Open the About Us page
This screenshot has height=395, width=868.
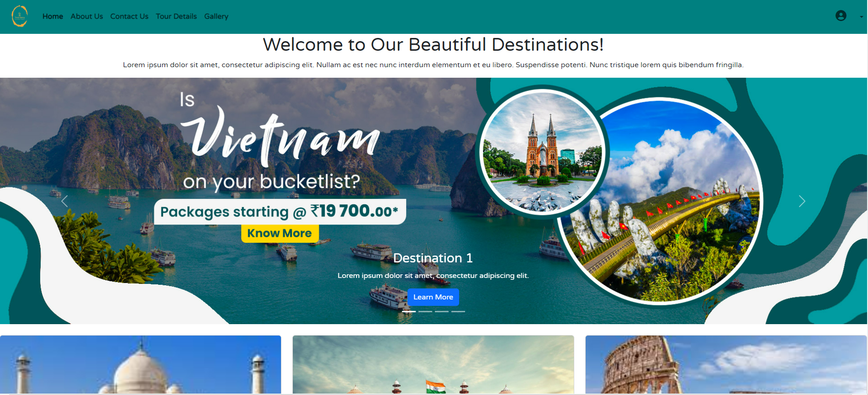point(87,16)
